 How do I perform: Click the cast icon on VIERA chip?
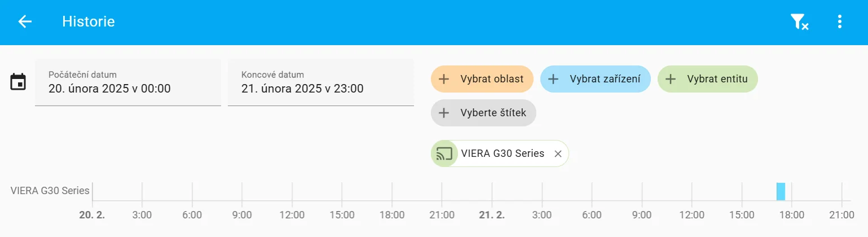click(444, 153)
